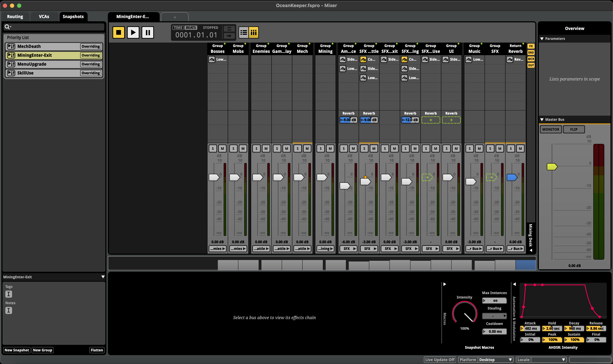
Task: Click the search magnifier icon
Action: coord(7,27)
